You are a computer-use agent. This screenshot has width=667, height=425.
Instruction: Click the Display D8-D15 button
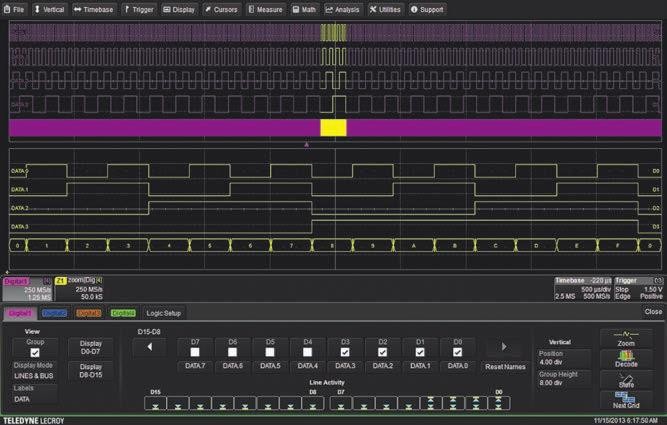(91, 371)
